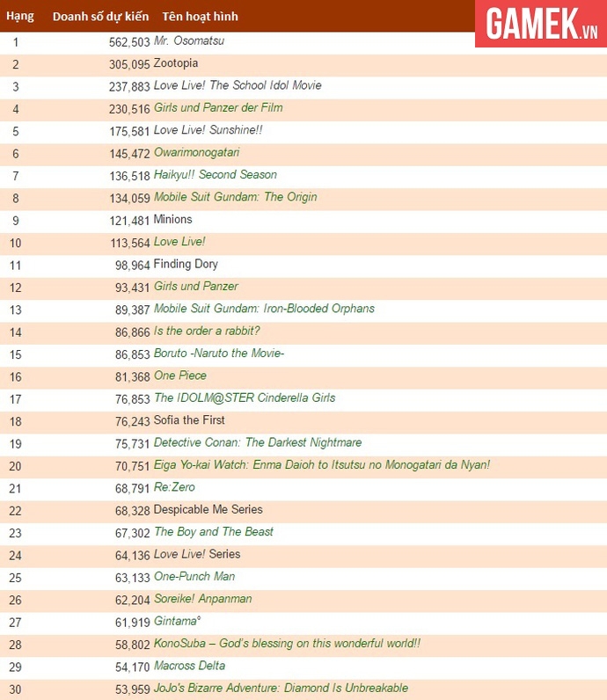Open the Girls und Panzer der Film link
The height and width of the screenshot is (700, 607).
click(x=218, y=107)
